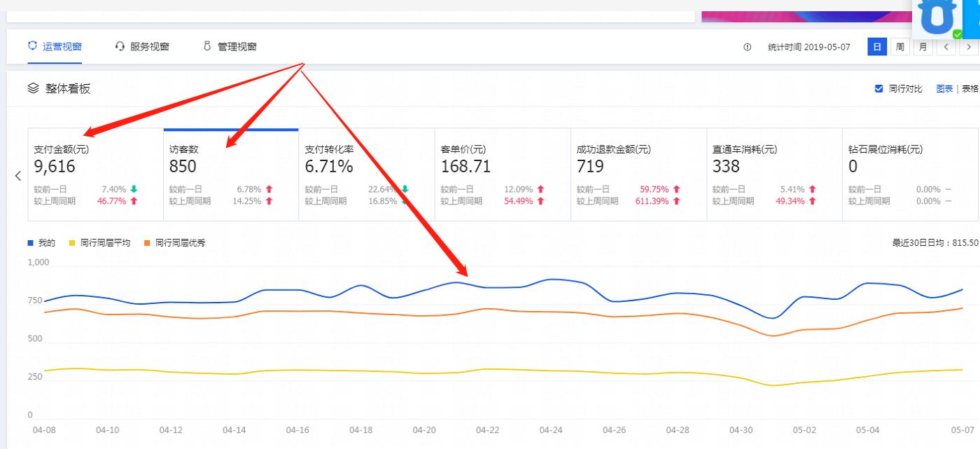Uncheck the 同行对比 checkbox
This screenshot has height=449, width=980.
point(878,89)
